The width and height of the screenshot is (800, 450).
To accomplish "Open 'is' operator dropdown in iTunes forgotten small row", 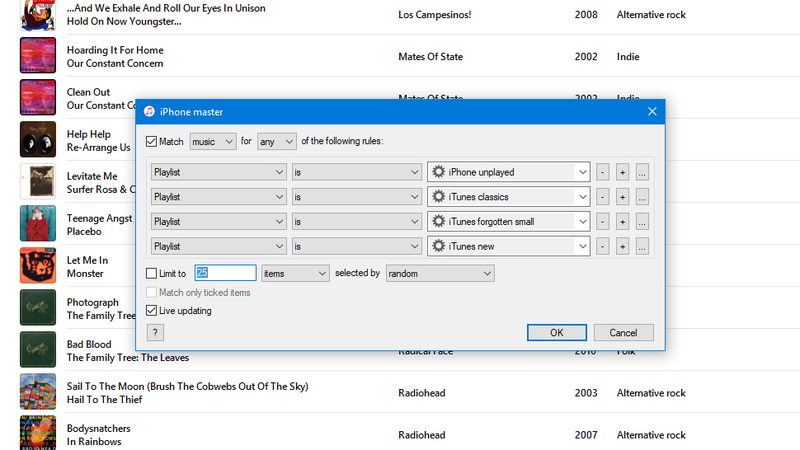I will [357, 221].
